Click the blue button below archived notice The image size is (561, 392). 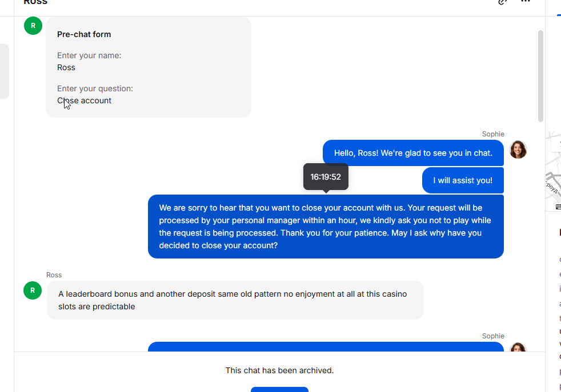pyautogui.click(x=279, y=389)
